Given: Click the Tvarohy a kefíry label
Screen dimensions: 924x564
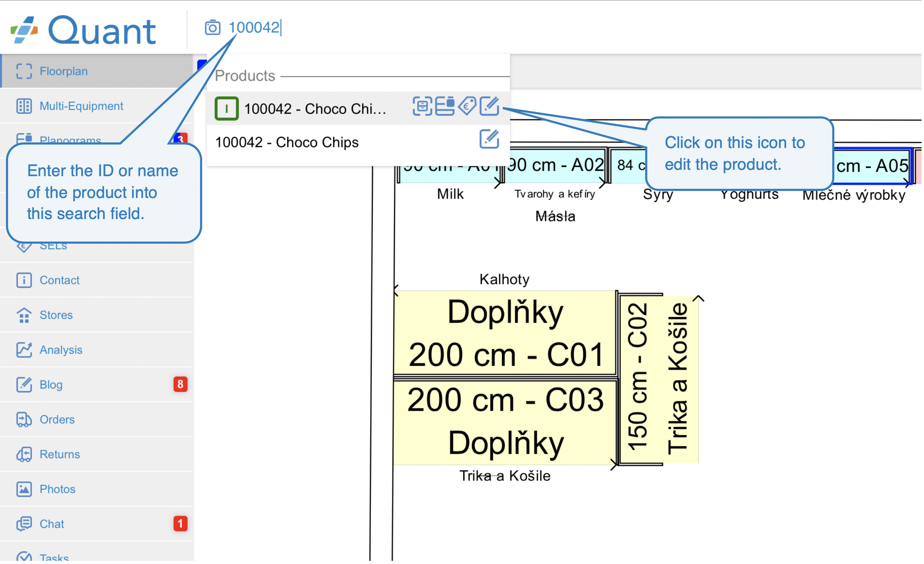Looking at the screenshot, I should [x=555, y=194].
